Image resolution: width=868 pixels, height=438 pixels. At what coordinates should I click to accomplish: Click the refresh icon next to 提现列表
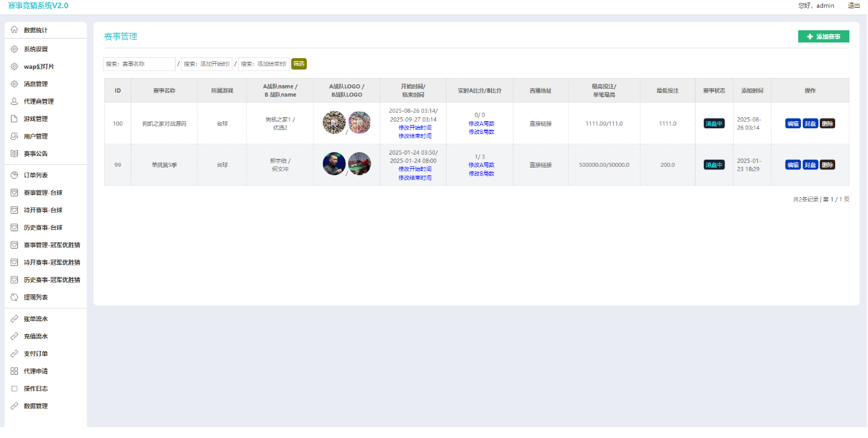pos(14,297)
